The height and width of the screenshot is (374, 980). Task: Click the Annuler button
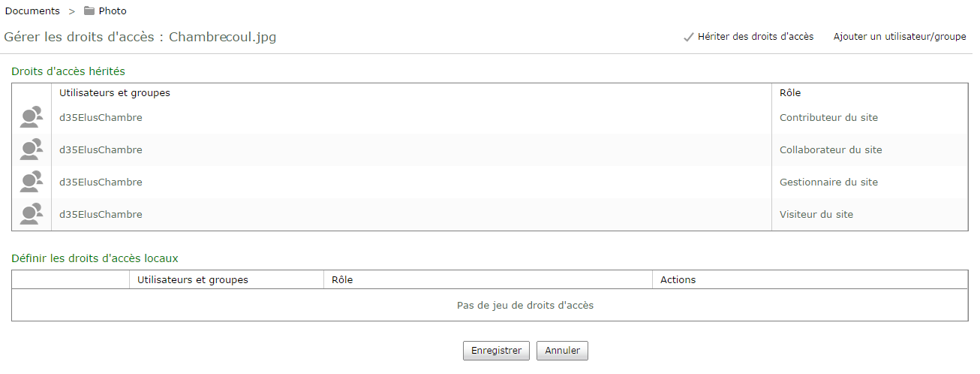point(562,351)
